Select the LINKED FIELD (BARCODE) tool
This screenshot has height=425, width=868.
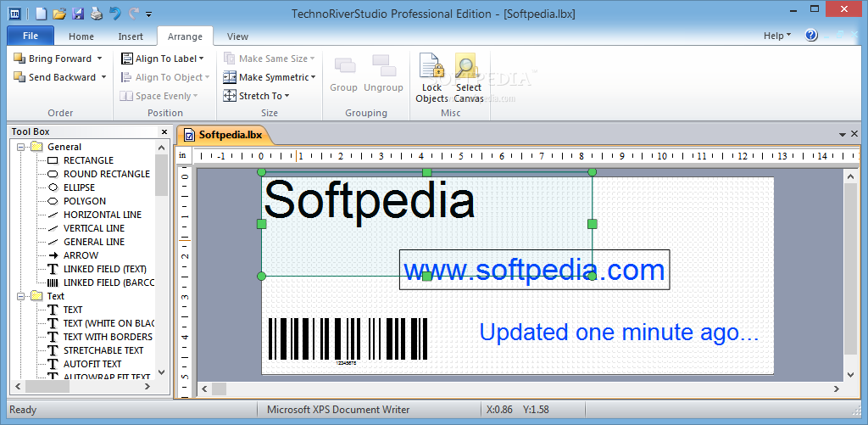(101, 282)
